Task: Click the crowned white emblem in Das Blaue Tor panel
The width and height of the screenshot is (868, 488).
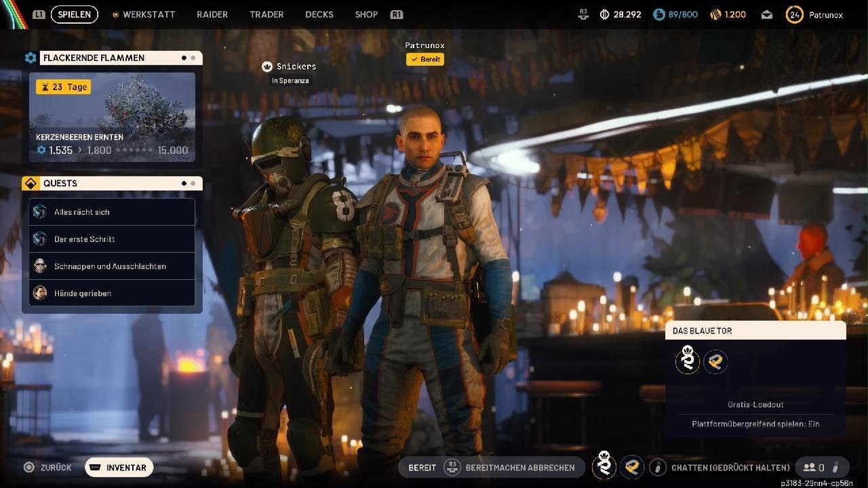Action: (x=688, y=361)
